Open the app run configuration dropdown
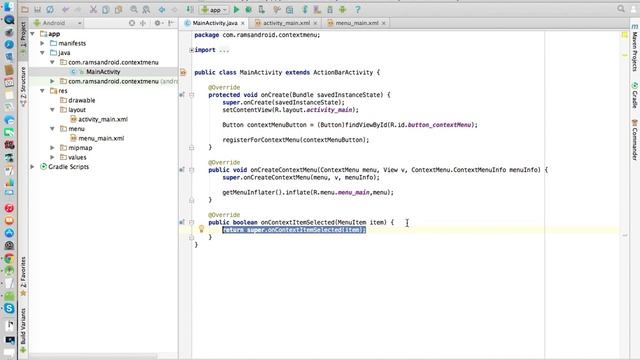640x360 pixels. pyautogui.click(x=215, y=9)
